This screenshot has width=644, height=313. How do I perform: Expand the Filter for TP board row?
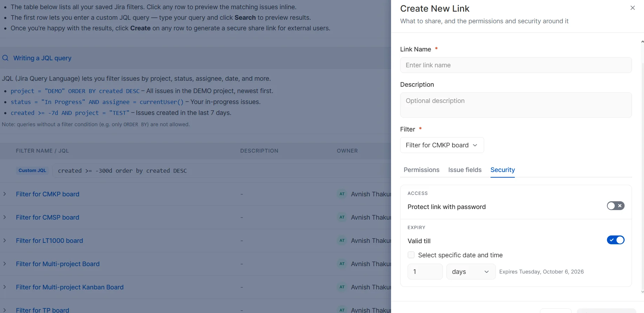(5, 310)
